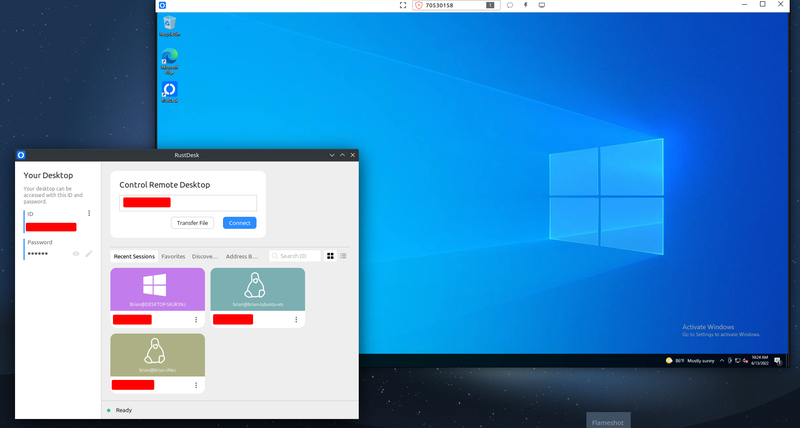Viewport: 800px width, 428px height.
Task: Open options menu for brian@brian-iMac session
Action: [x=196, y=385]
